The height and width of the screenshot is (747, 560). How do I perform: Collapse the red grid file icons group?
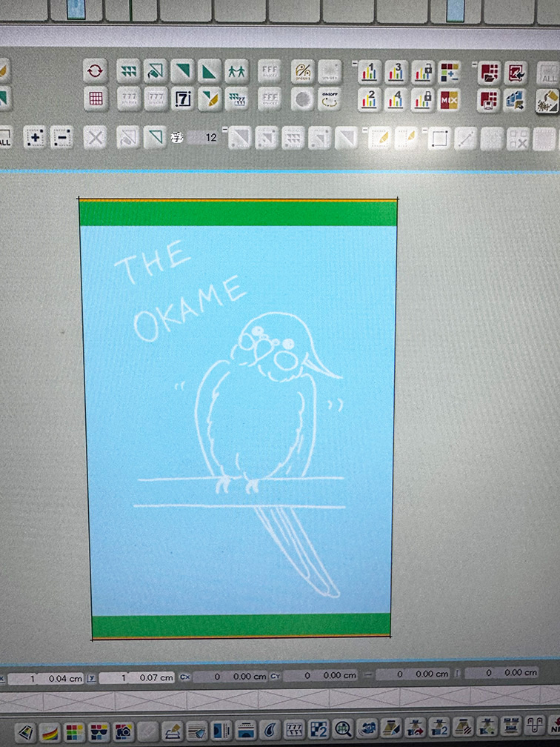coord(474,64)
